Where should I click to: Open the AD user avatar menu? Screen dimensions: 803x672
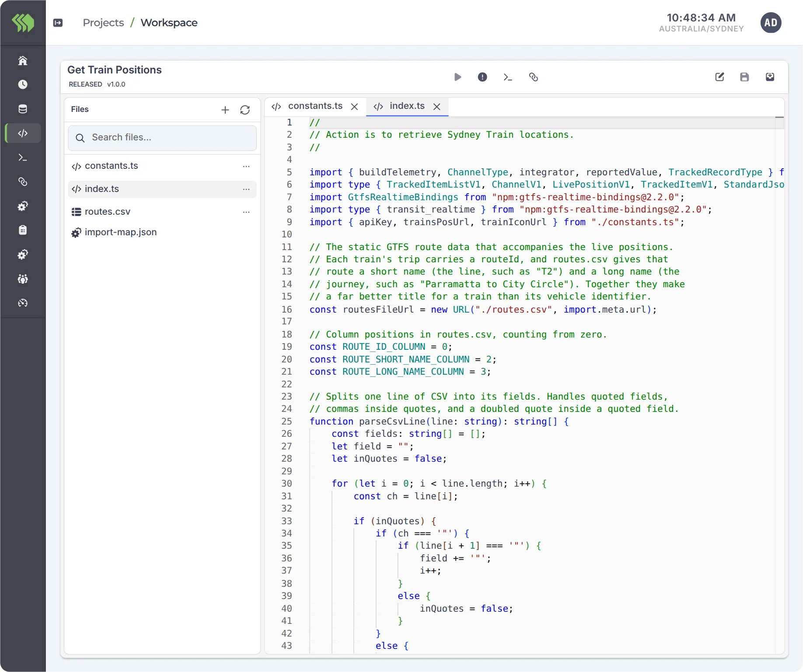[771, 23]
